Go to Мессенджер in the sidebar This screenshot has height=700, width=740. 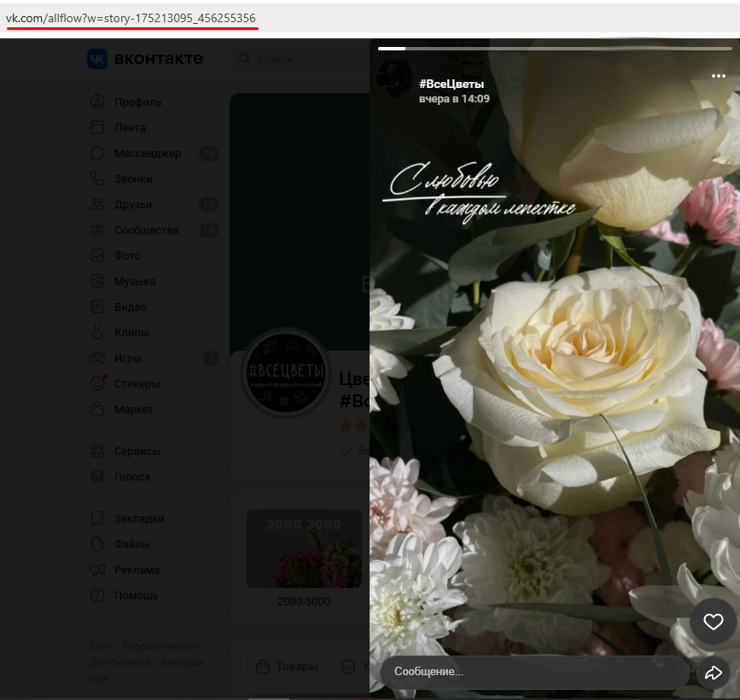click(147, 154)
